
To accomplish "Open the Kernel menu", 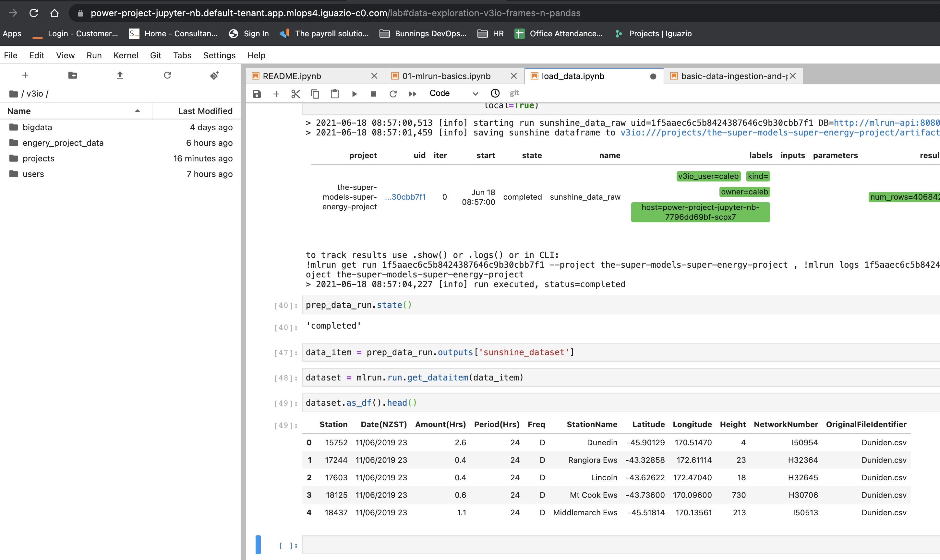I will coord(126,55).
